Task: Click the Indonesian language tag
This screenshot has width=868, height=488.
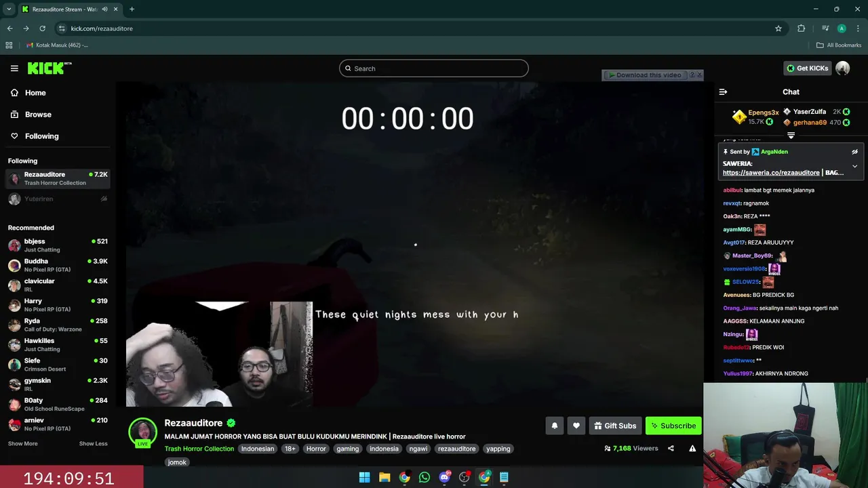Action: tap(258, 449)
